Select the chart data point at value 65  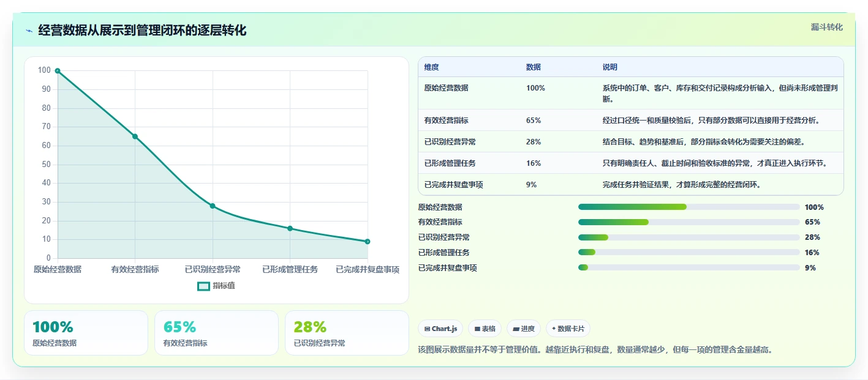(x=135, y=136)
